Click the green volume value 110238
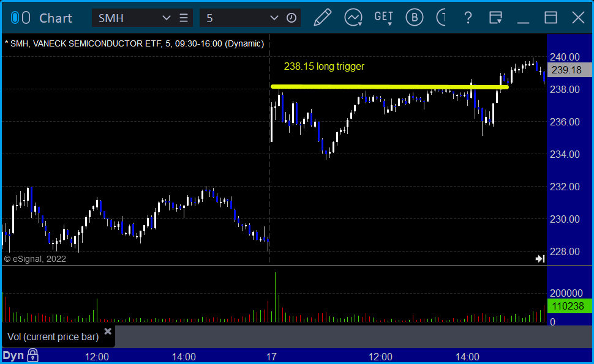The image size is (594, 364). tap(570, 306)
